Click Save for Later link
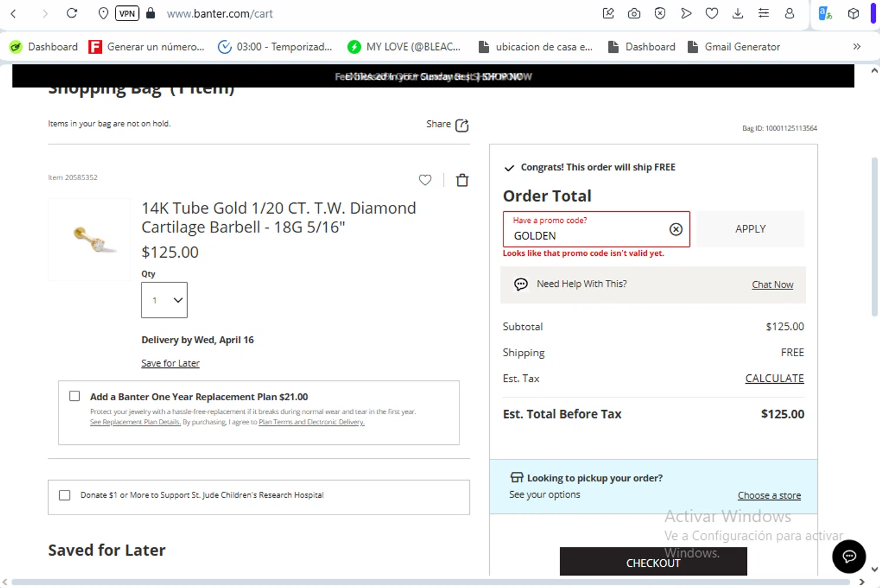Screen dimensions: 880x588 [x=170, y=363]
